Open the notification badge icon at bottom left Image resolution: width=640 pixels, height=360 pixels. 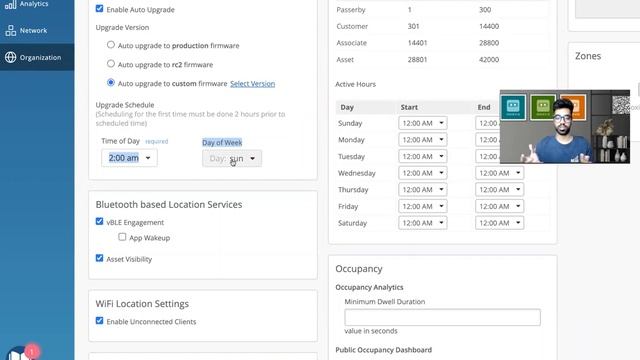pos(31,351)
